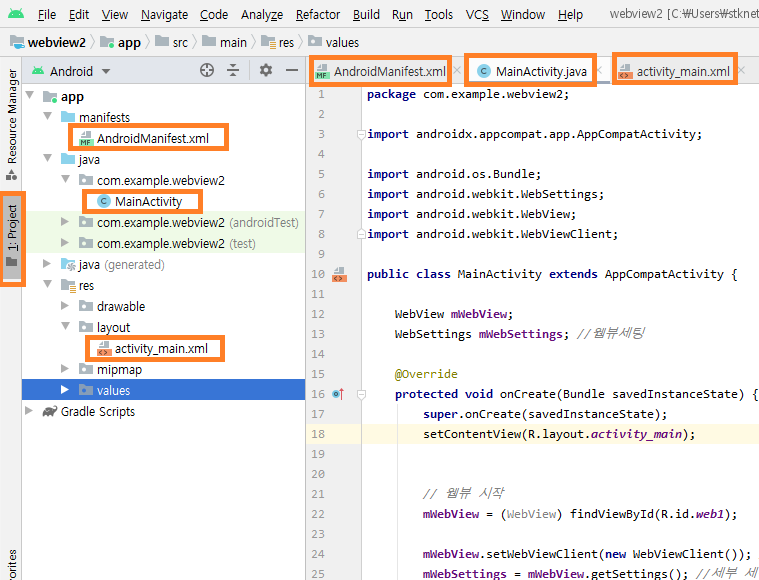The image size is (759, 580).
Task: Collapse the manifests folder
Action: pyautogui.click(x=47, y=116)
